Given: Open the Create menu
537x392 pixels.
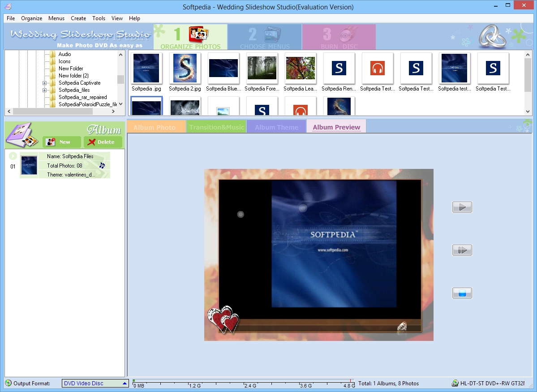Looking at the screenshot, I should (x=78, y=18).
